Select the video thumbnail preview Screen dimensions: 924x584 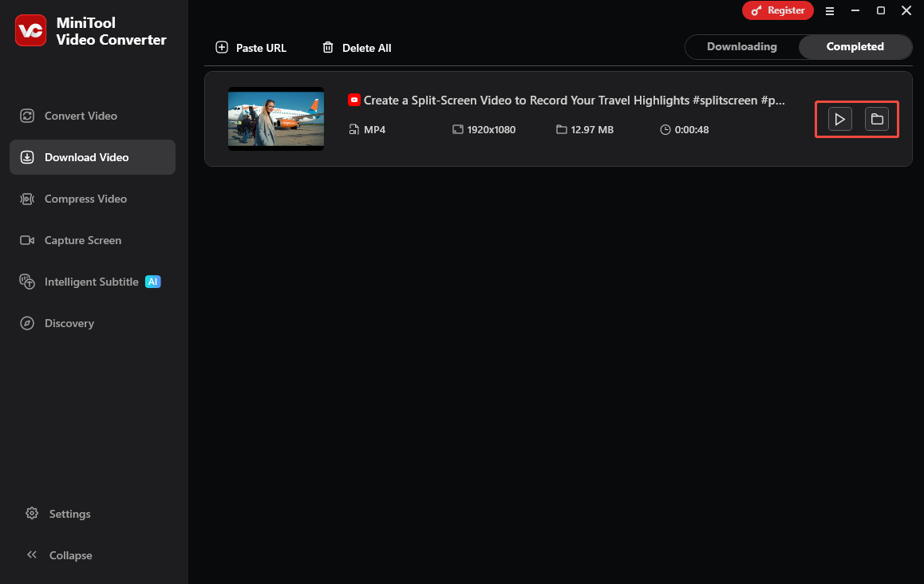[275, 118]
